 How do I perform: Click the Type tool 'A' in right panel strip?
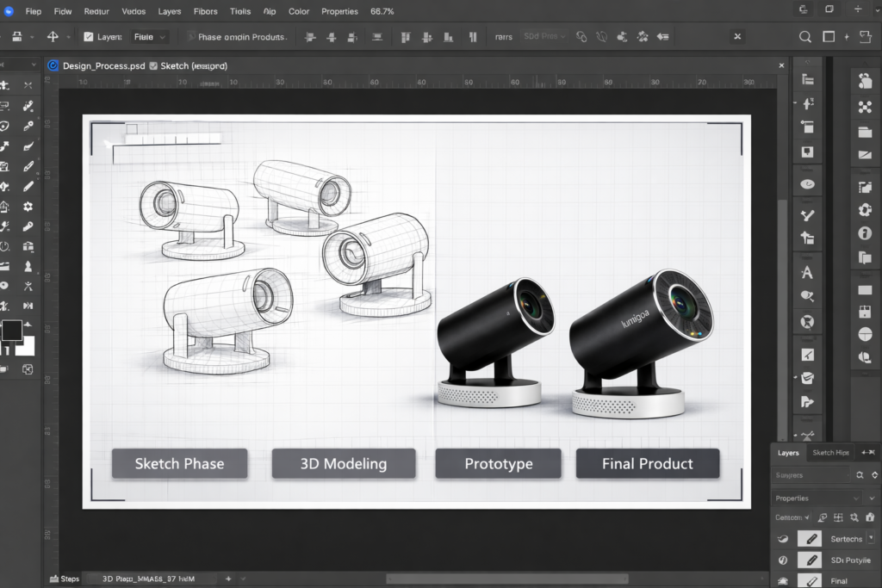pyautogui.click(x=807, y=273)
